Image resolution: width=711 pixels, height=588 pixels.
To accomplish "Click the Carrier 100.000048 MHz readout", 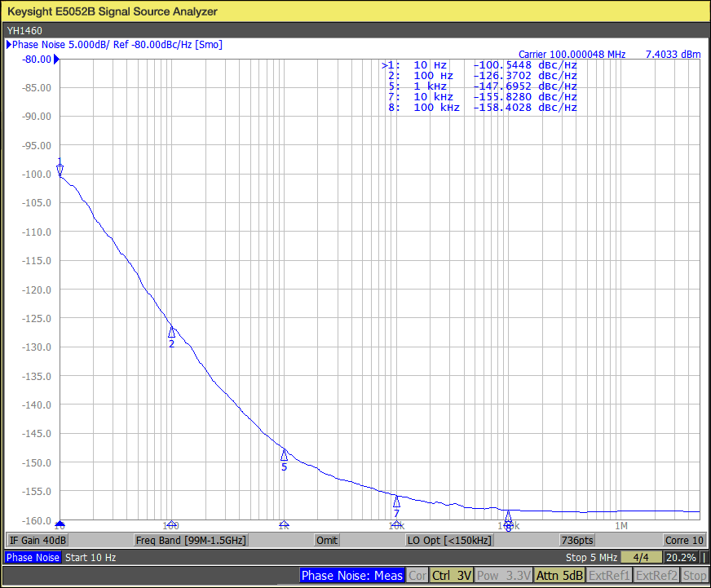I will coord(572,55).
